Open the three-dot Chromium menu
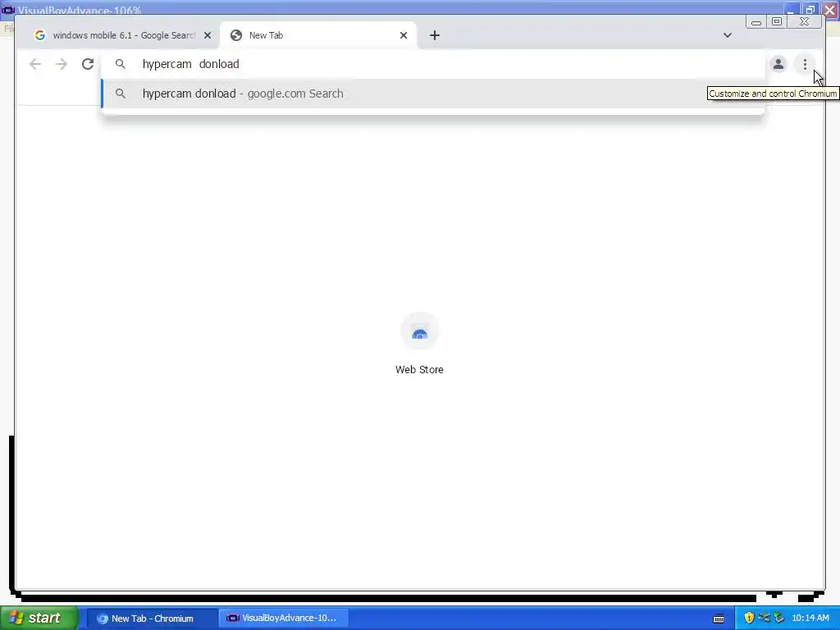This screenshot has width=840, height=630. click(x=805, y=64)
